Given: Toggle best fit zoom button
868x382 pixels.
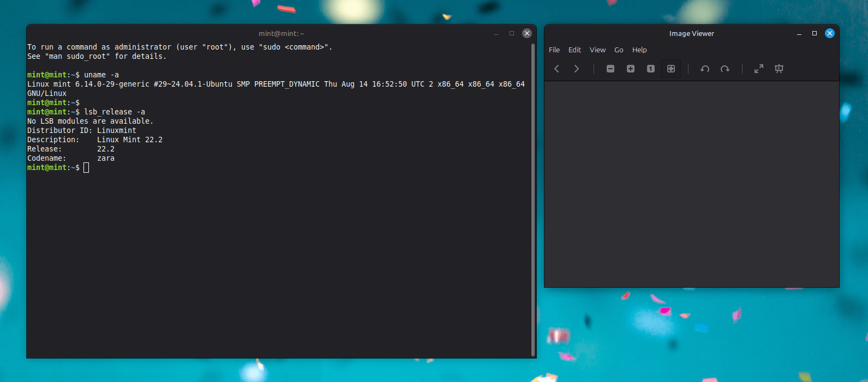Looking at the screenshot, I should [x=671, y=69].
